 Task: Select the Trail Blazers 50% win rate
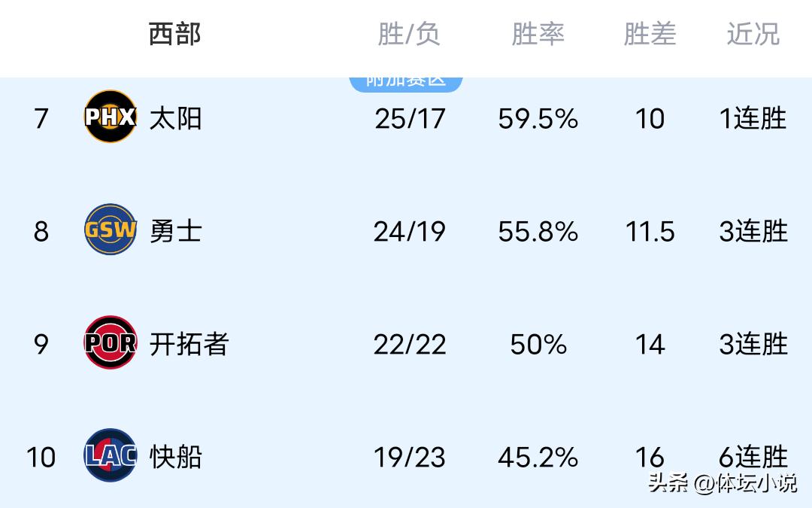[538, 344]
